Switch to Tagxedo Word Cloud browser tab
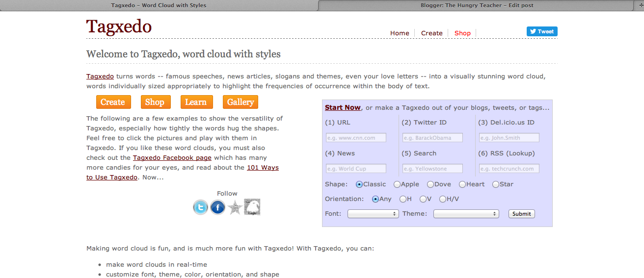 tap(159, 5)
